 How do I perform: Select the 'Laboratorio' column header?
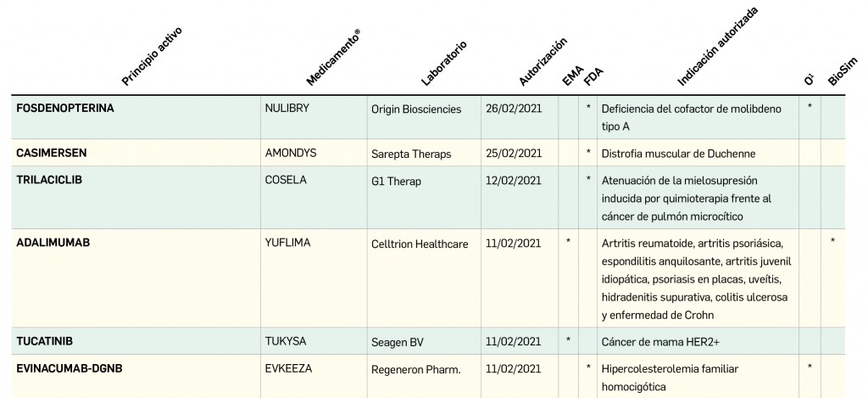click(443, 62)
